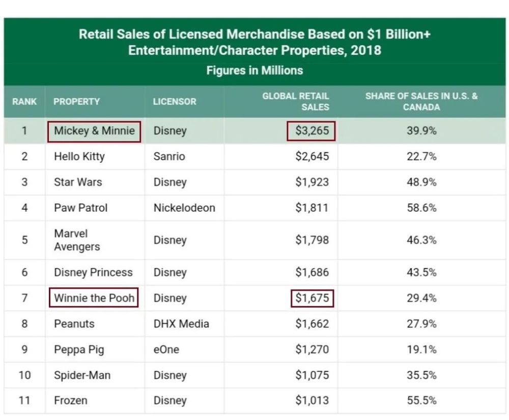Click the Sanrio licensor cell
509x420 pixels.
pyautogui.click(x=169, y=156)
